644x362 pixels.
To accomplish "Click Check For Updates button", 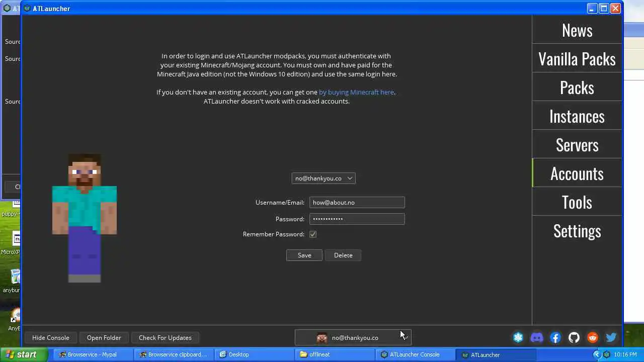I will click(165, 338).
